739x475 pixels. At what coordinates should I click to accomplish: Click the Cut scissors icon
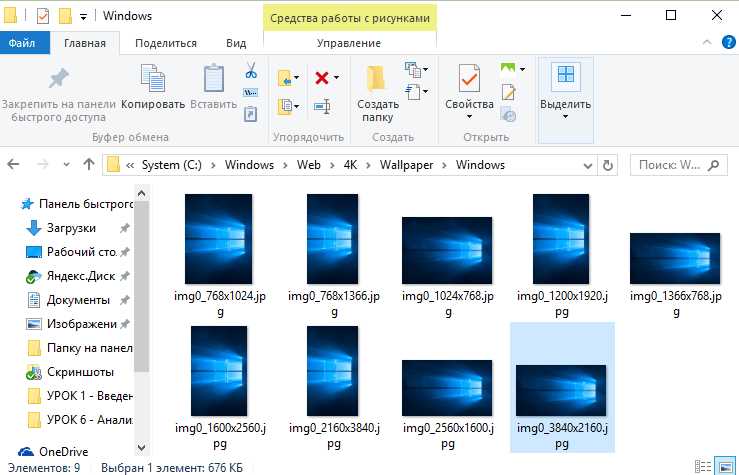(x=251, y=71)
